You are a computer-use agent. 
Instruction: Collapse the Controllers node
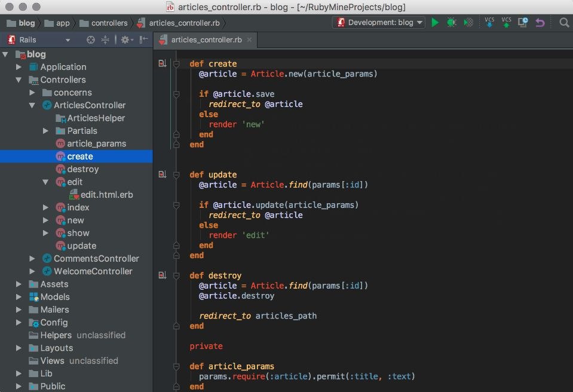point(19,79)
